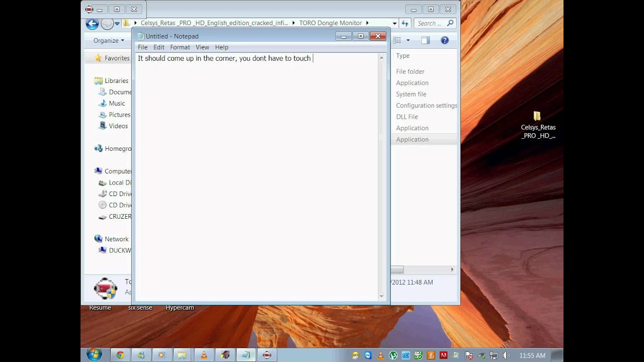
Task: Click the Adobe tray icon
Action: 443,355
